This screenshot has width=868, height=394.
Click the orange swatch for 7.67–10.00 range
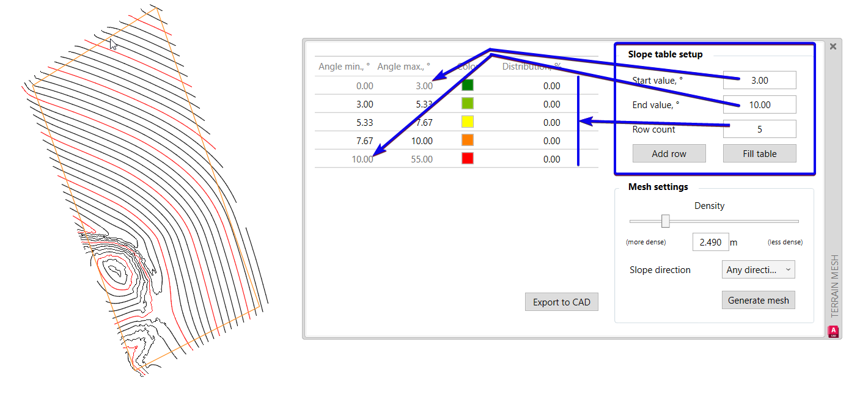point(467,140)
